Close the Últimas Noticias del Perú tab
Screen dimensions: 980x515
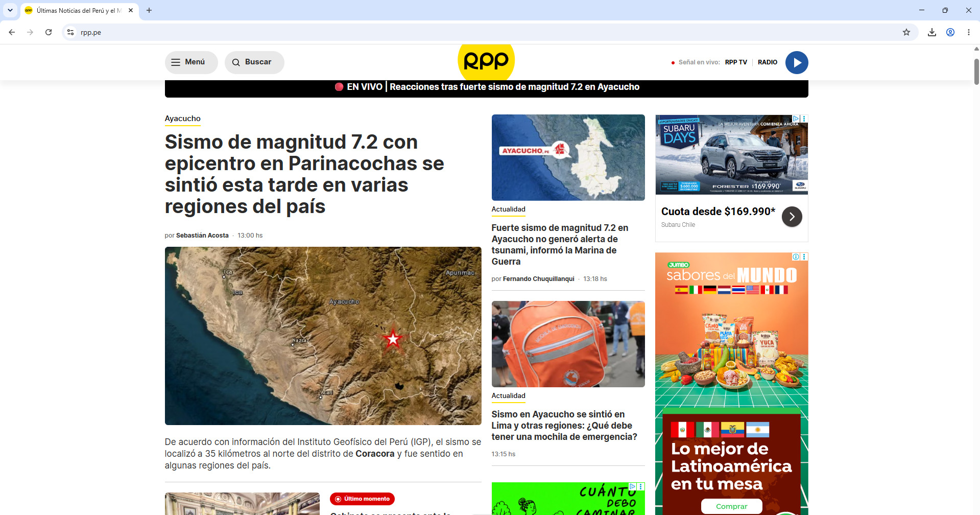[131, 10]
